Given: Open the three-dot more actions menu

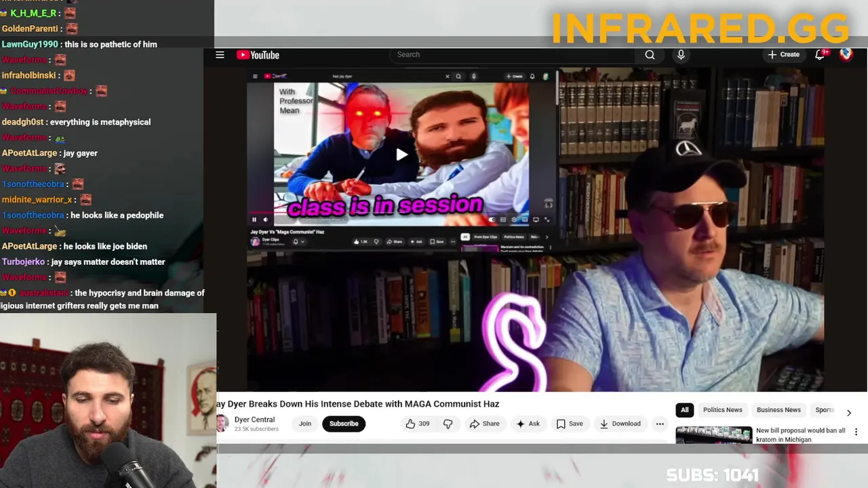Looking at the screenshot, I should point(660,424).
